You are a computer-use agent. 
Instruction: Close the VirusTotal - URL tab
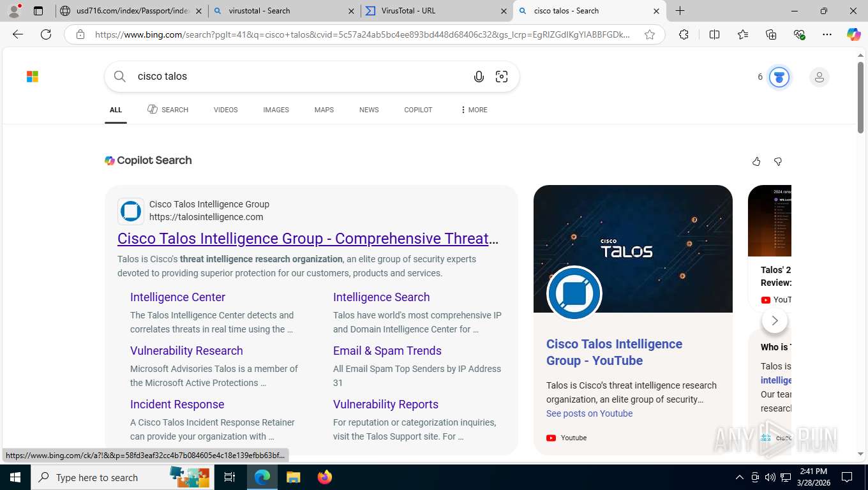point(504,11)
